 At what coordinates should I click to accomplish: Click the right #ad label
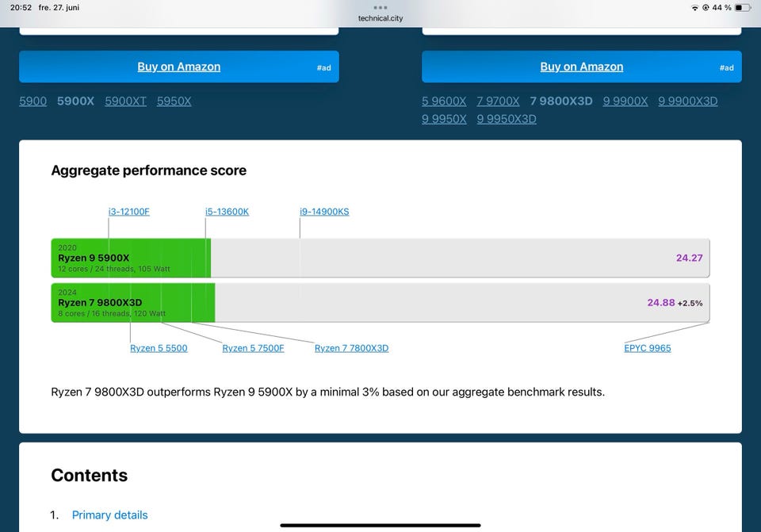coord(727,68)
